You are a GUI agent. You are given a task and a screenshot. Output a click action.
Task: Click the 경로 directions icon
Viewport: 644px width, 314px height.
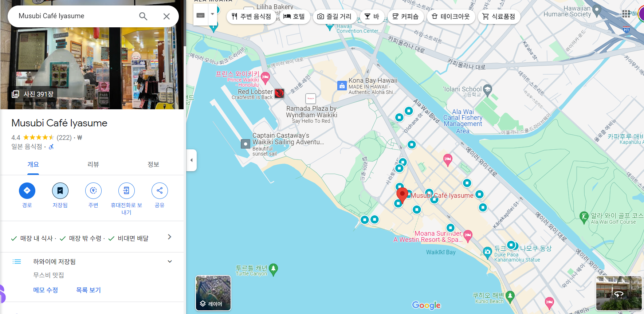(x=27, y=191)
